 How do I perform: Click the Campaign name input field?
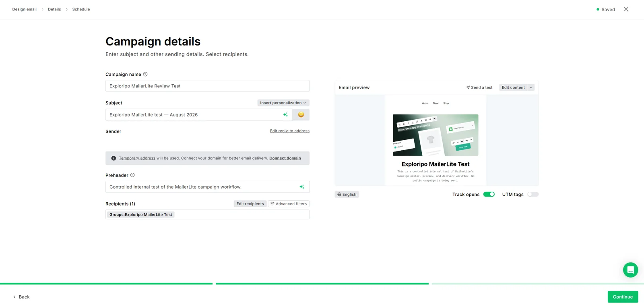207,86
